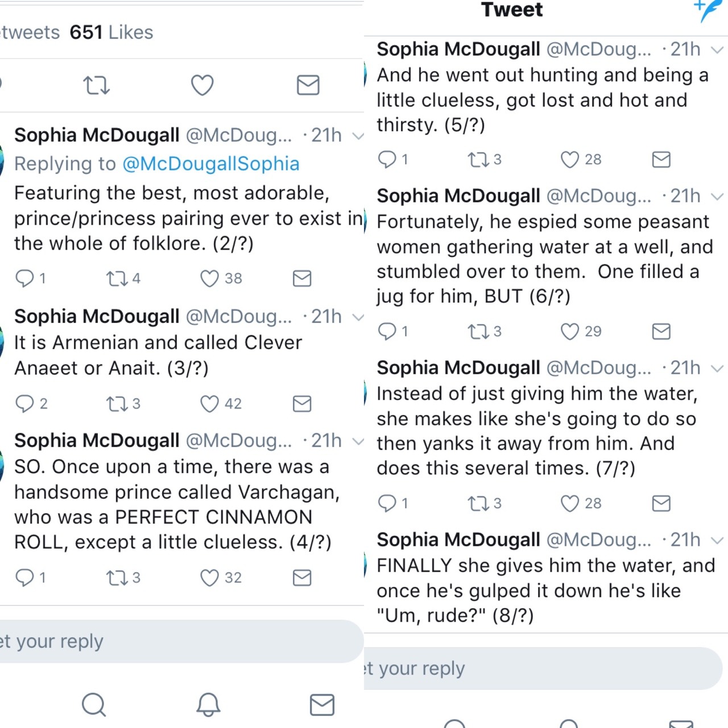Compose a new tweet with feather icon
The image size is (728, 728).
pos(708,10)
